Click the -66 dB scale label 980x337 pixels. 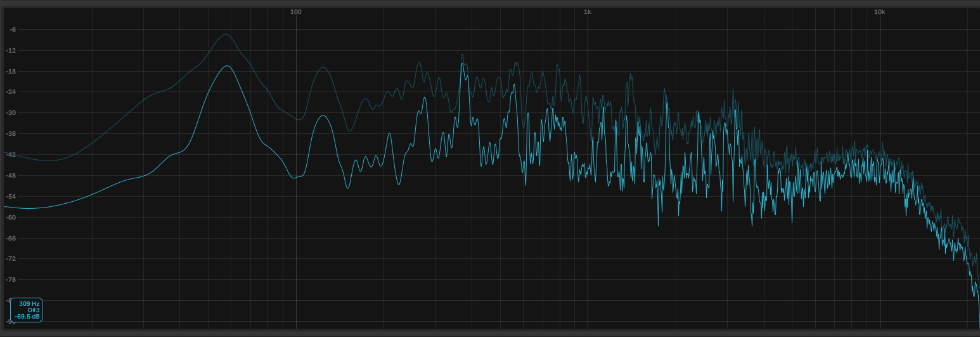[11, 238]
